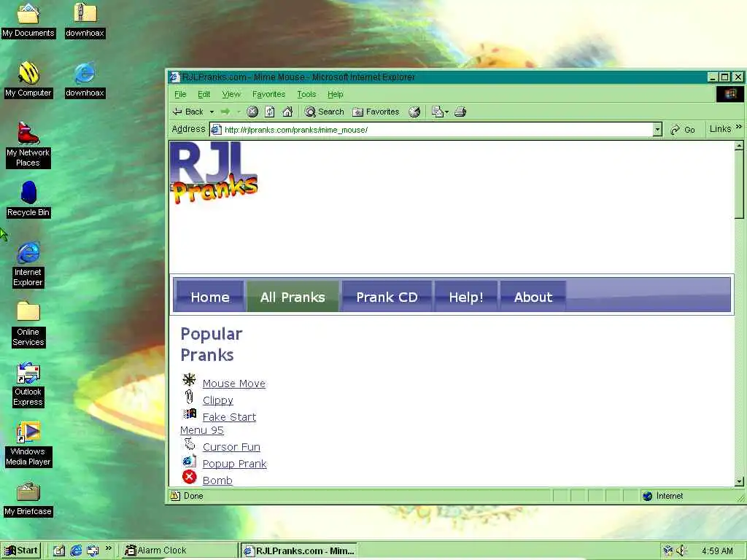Screen dimensions: 747x560
Task: Select the Prank CD navigation tab
Action: pyautogui.click(x=387, y=297)
